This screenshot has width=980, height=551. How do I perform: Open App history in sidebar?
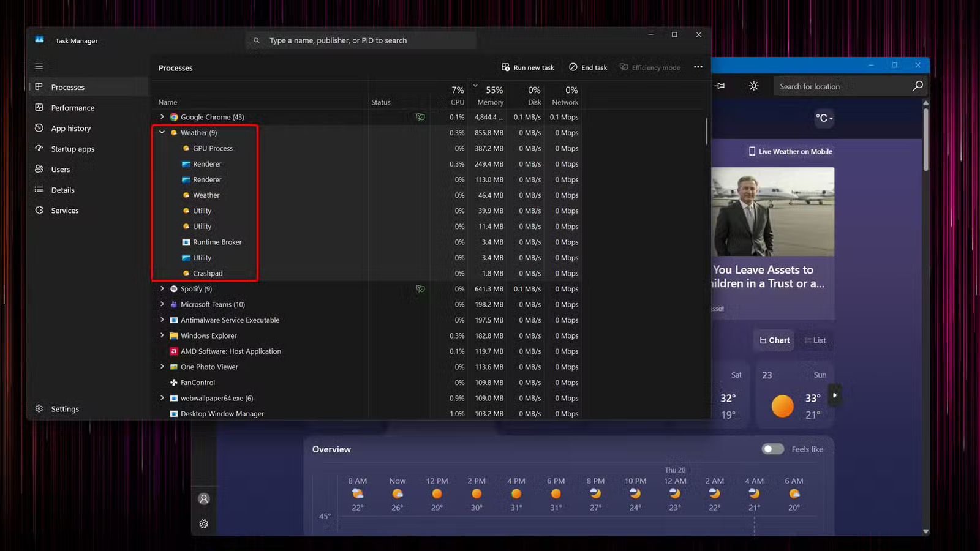89,128
